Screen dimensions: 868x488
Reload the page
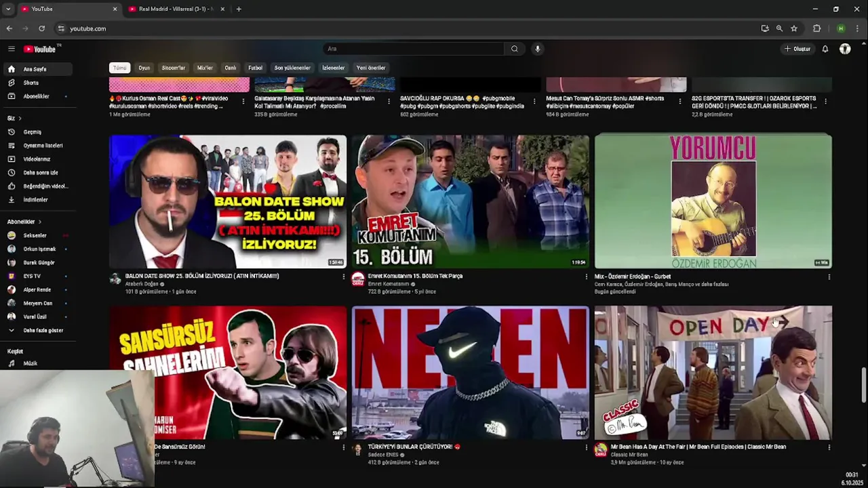(x=41, y=28)
